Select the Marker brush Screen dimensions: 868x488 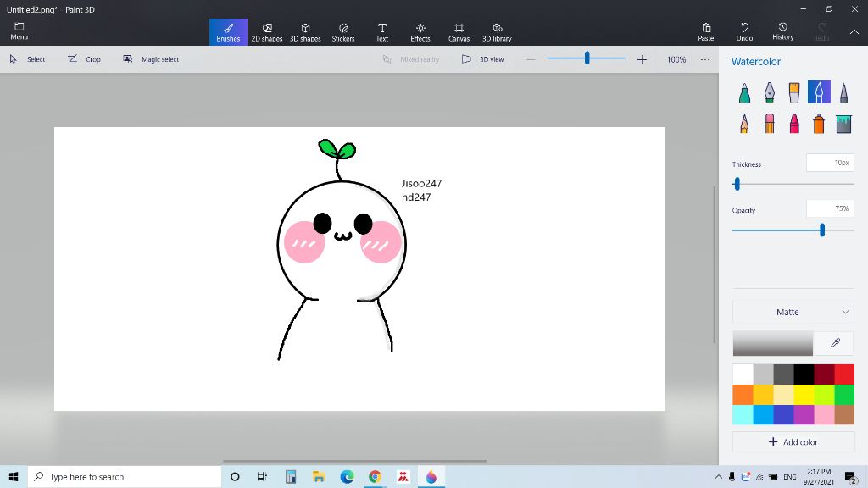pyautogui.click(x=744, y=92)
